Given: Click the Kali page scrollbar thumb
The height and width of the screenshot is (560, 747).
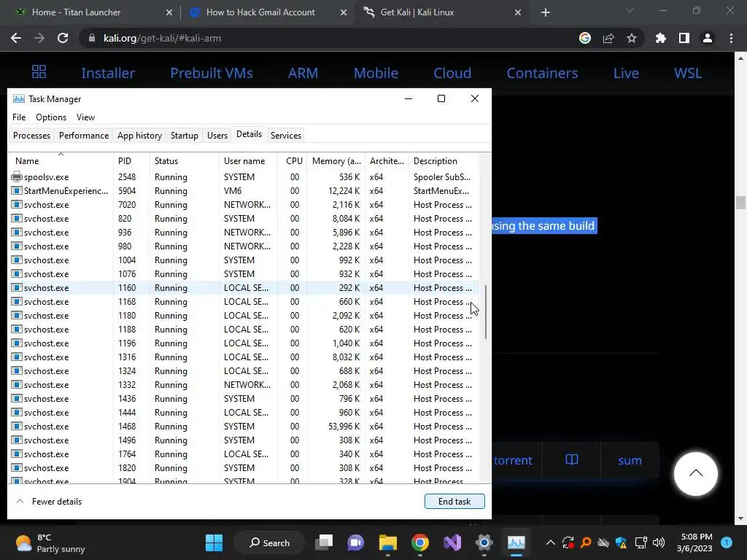Looking at the screenshot, I should coord(740,203).
